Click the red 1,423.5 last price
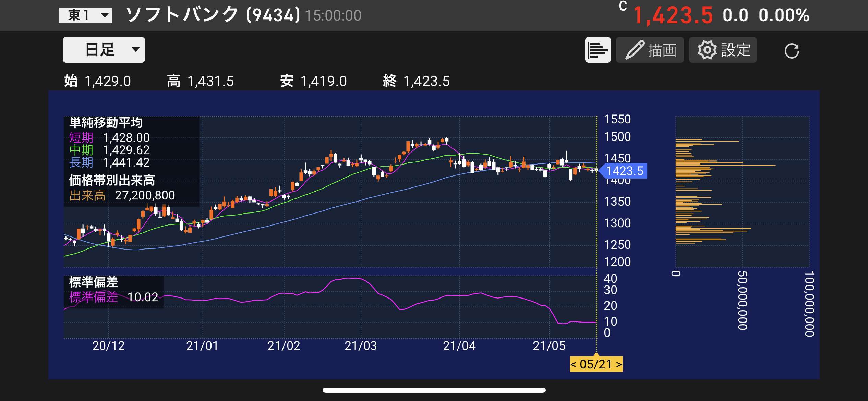Image resolution: width=868 pixels, height=401 pixels. [x=673, y=16]
